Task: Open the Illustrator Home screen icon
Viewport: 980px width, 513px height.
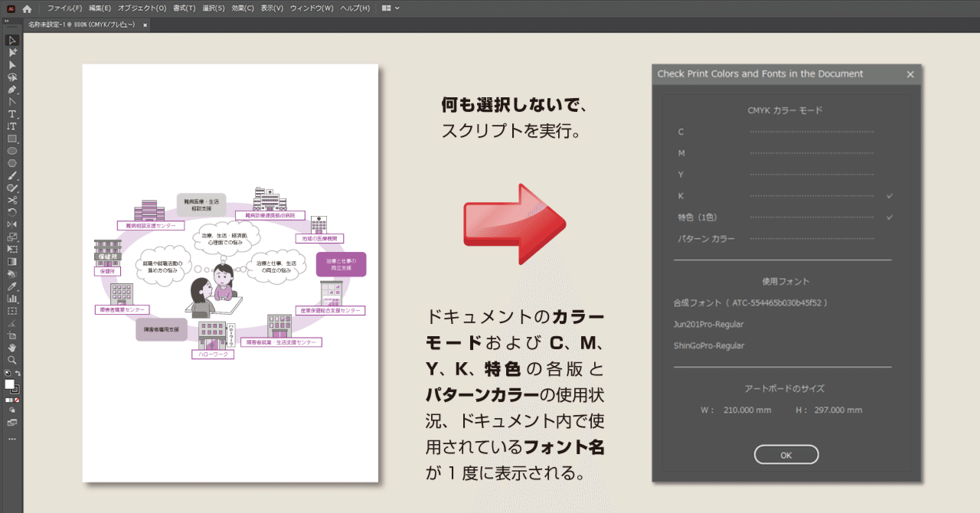Action: [x=26, y=8]
